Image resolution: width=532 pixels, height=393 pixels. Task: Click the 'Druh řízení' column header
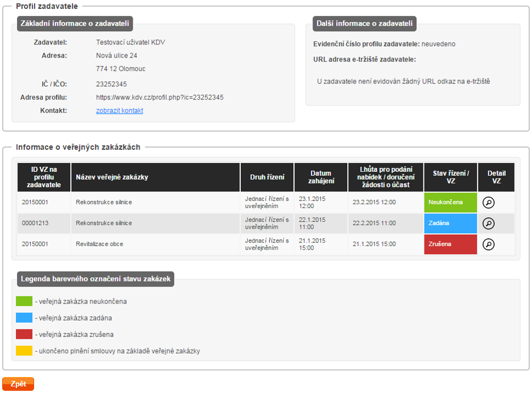[x=267, y=177]
